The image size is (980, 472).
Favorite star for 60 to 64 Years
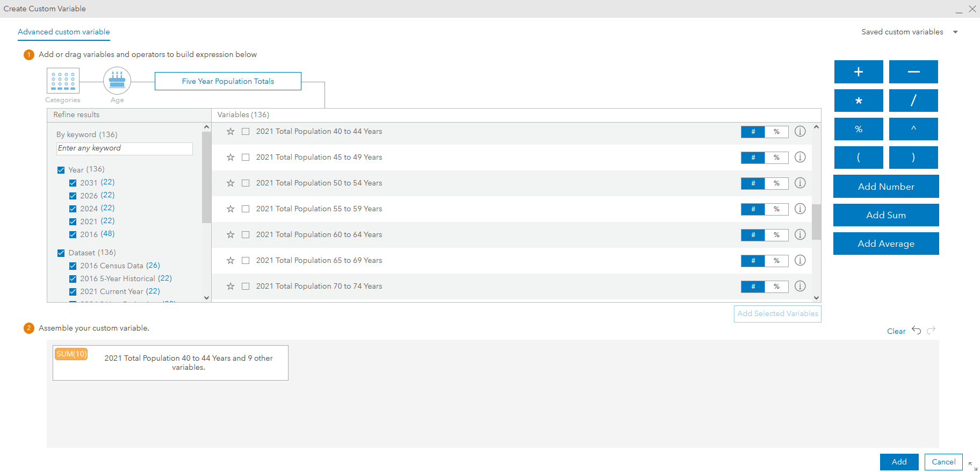tap(230, 235)
